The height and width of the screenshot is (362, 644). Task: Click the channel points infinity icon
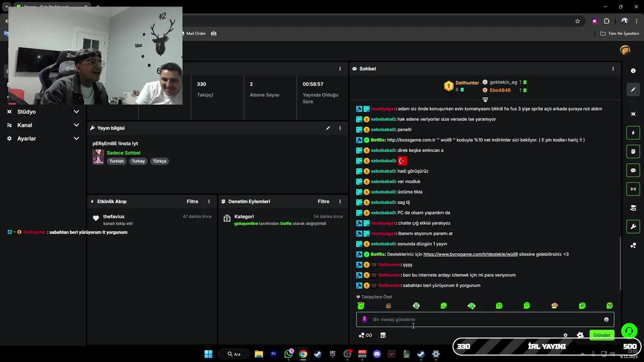[365, 335]
